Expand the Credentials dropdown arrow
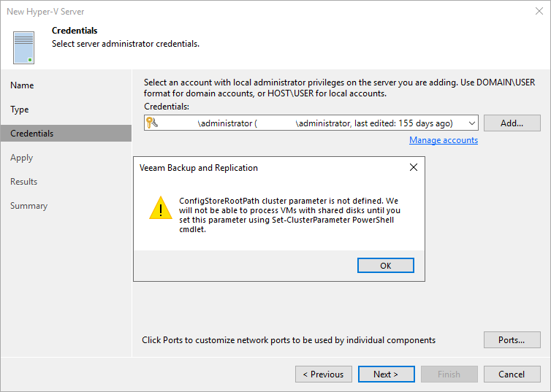551x392 pixels. [471, 123]
